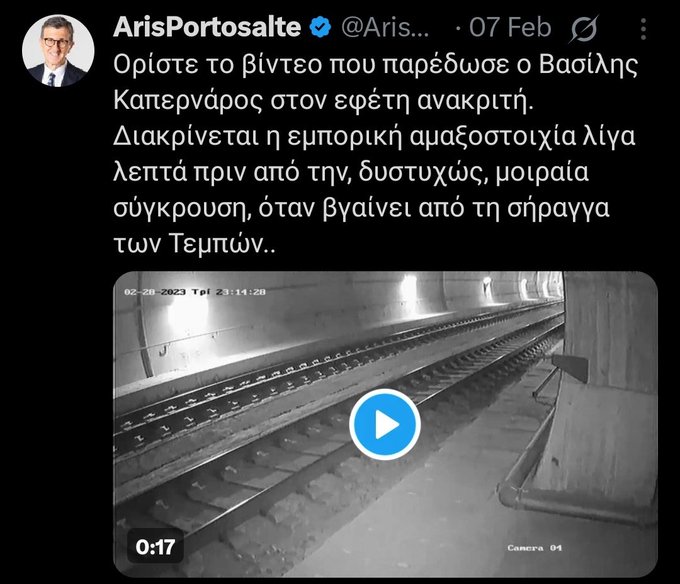This screenshot has width=680, height=584.
Task: Click the Camera 04 label in video
Action: click(534, 548)
